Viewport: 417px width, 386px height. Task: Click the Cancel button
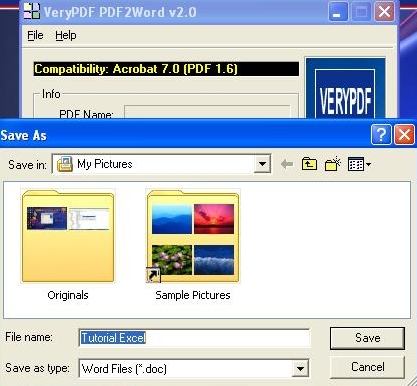pos(367,367)
